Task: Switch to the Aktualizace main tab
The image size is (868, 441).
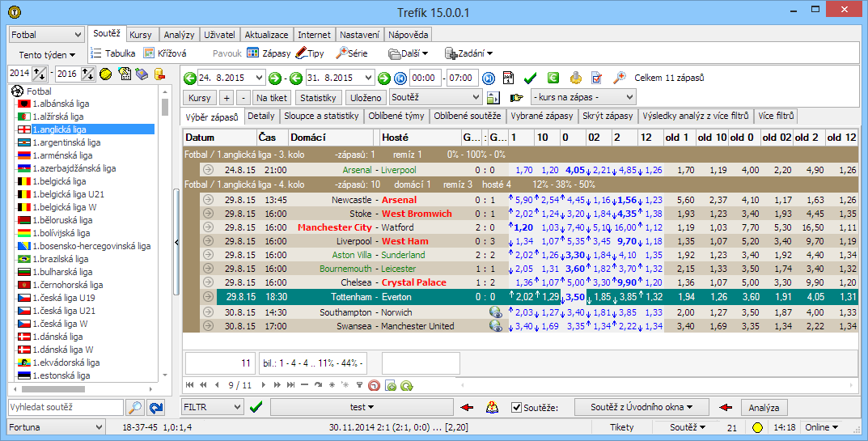Action: pos(266,34)
